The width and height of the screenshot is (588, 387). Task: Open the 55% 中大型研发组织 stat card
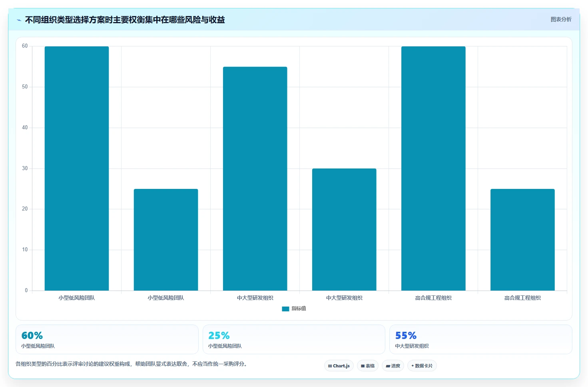click(x=481, y=339)
